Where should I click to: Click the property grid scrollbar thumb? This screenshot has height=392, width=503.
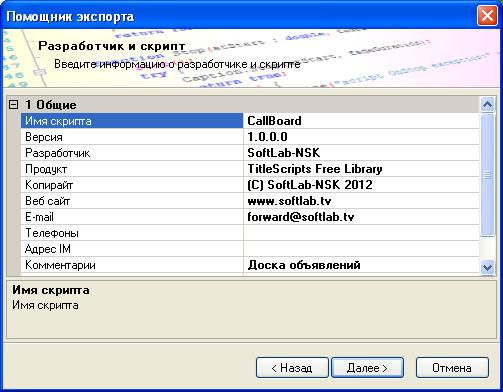point(487,175)
